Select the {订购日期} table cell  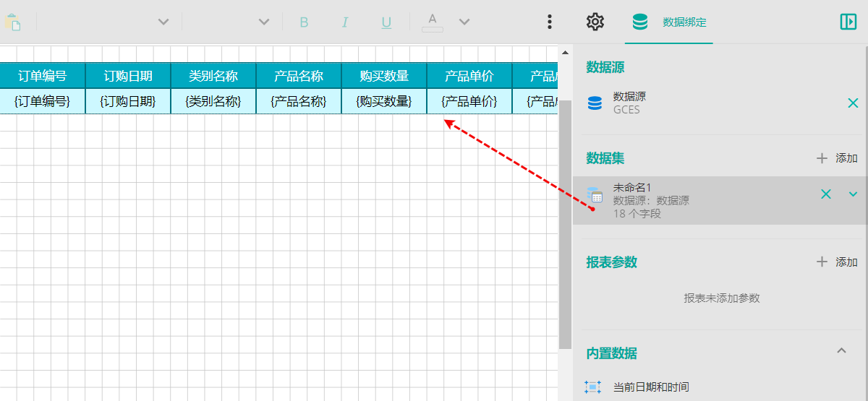point(128,101)
